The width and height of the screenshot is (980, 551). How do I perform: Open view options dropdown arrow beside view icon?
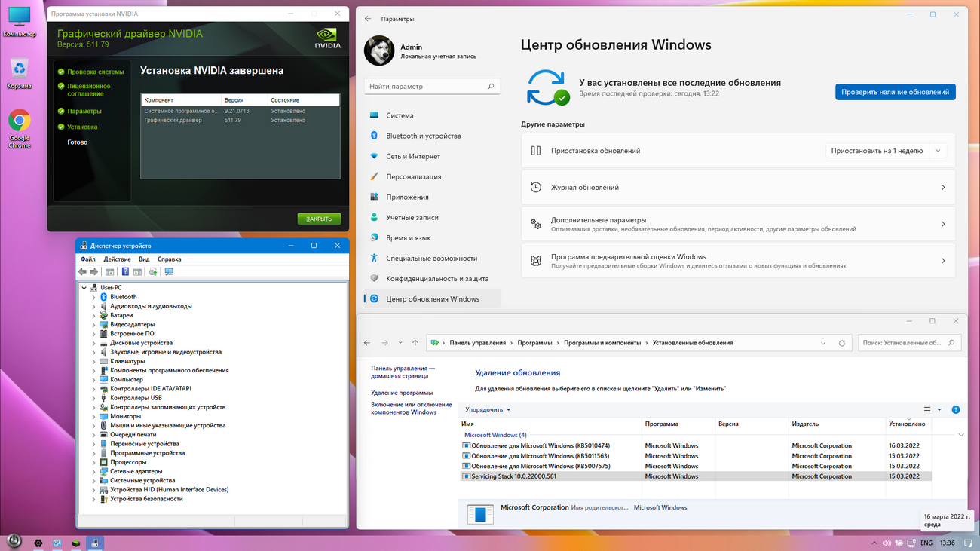point(939,410)
